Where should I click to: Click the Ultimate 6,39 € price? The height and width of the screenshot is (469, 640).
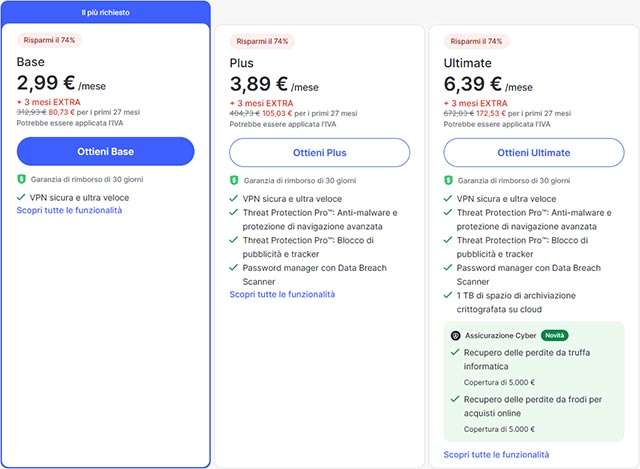pos(480,83)
